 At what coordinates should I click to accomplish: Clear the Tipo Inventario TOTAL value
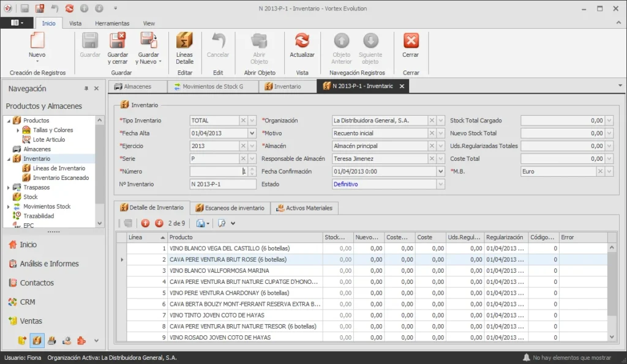click(x=243, y=121)
